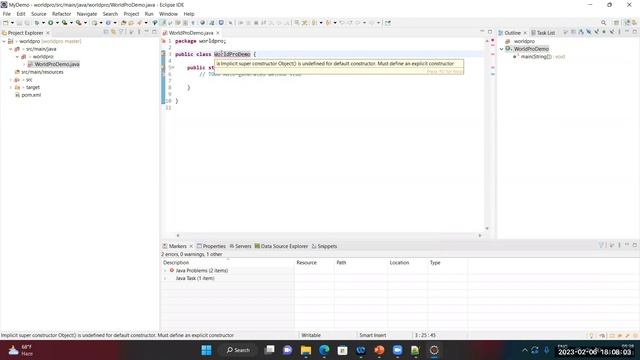Click the Description column header
640x360 pixels.
(228, 262)
